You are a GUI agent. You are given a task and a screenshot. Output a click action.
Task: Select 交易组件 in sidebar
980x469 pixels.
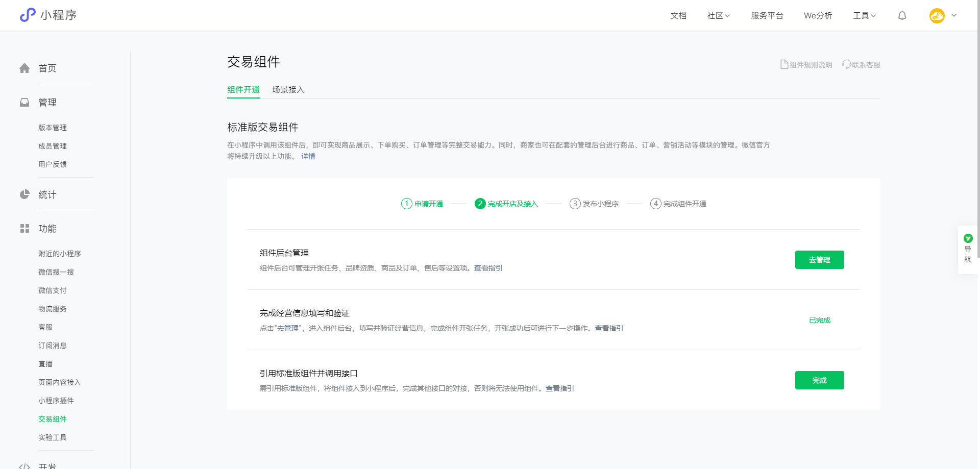click(53, 419)
